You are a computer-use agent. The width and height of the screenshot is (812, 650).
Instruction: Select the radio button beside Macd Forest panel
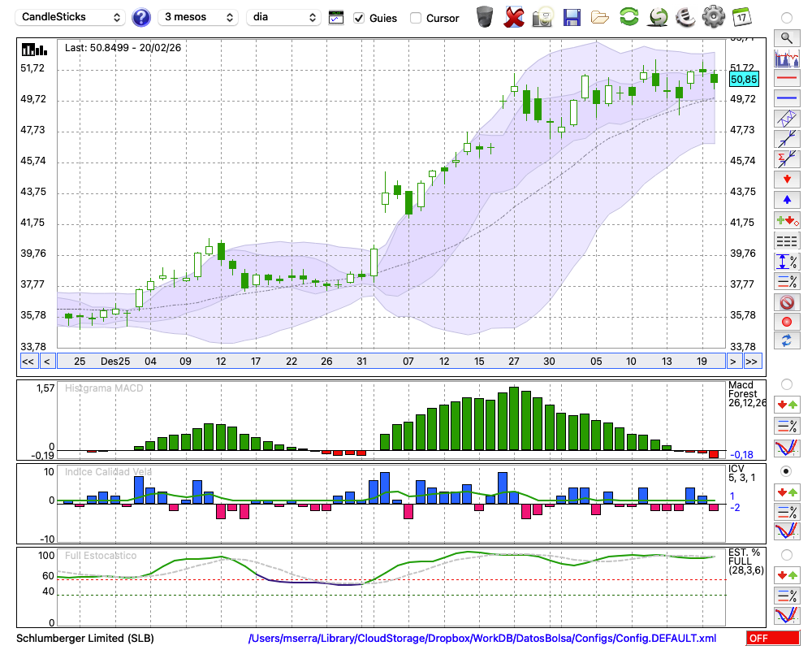pos(786,383)
